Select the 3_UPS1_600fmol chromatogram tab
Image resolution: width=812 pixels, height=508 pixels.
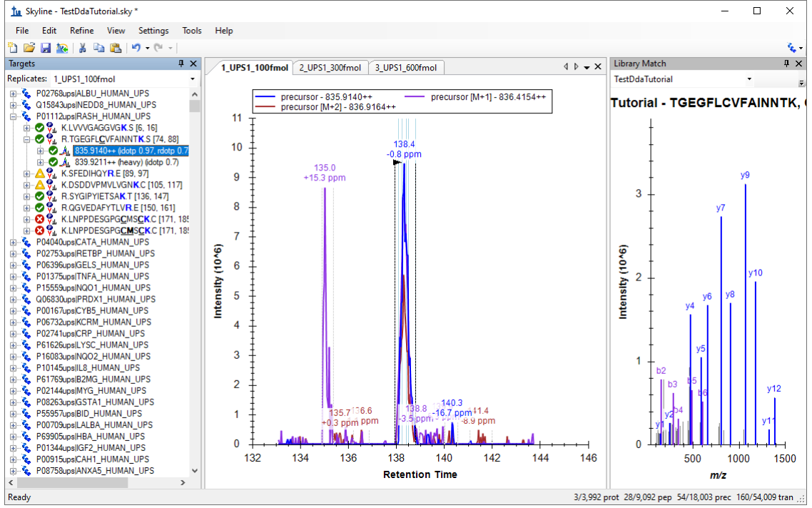[405, 68]
